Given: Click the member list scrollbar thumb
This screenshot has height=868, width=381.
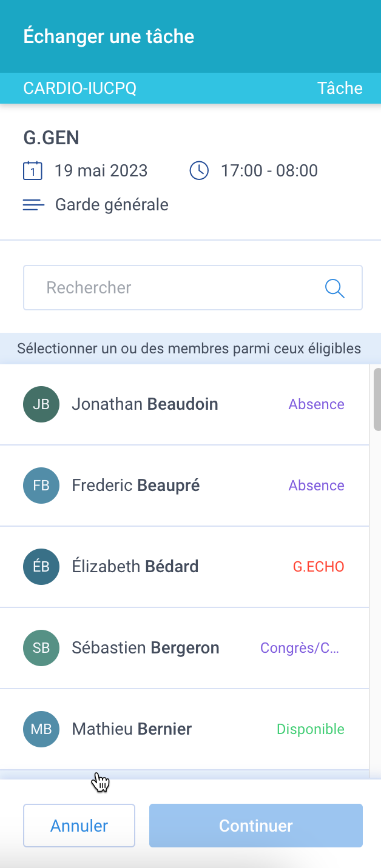Looking at the screenshot, I should [377, 399].
